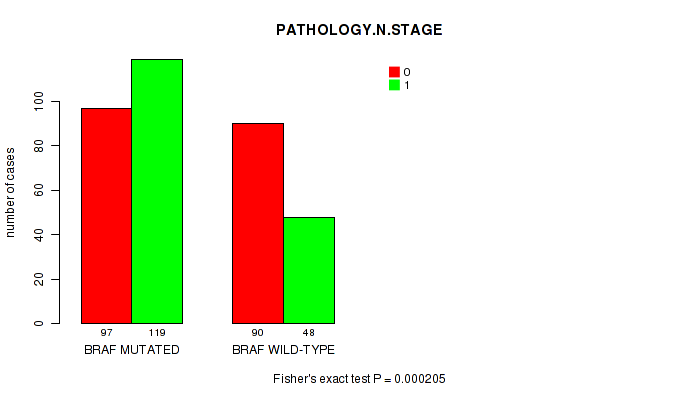Viewport: 690px width, 400px height.
Task: Click the green legend swatch for stage 1
Action: [x=394, y=85]
